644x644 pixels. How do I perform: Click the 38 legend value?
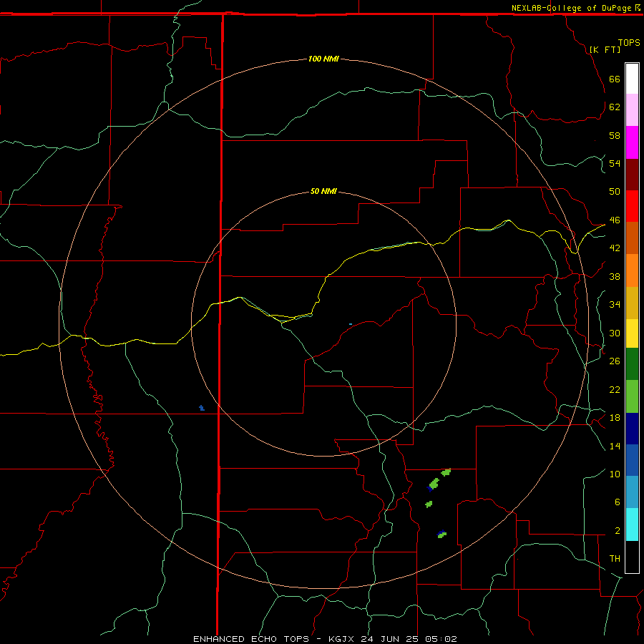615,276
